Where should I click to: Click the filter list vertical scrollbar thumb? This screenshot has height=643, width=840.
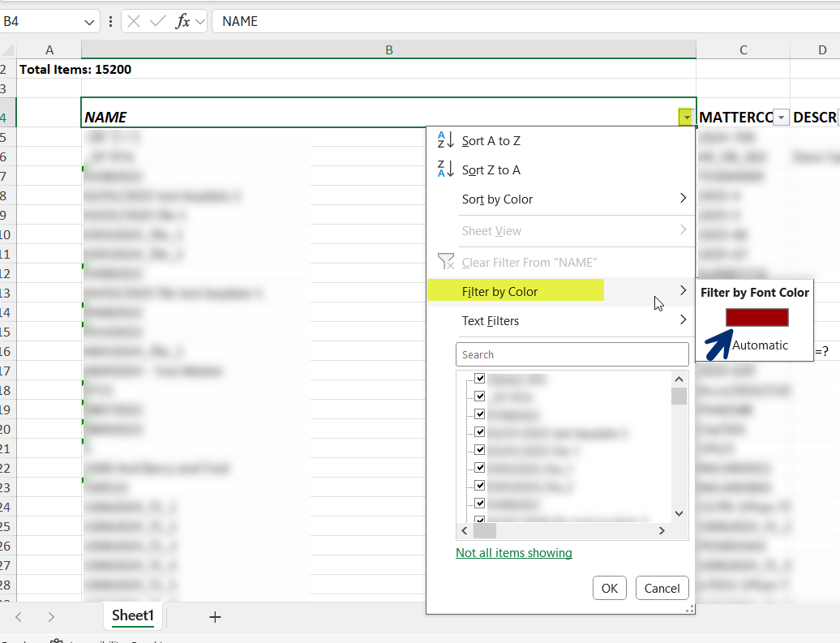pos(679,396)
